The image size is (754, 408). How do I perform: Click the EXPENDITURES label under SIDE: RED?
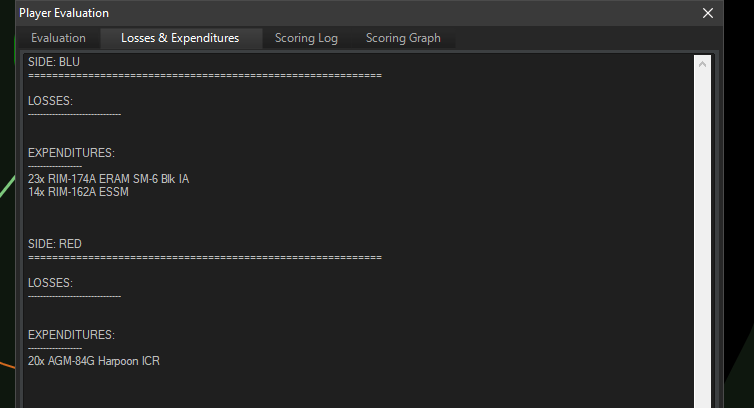click(x=71, y=334)
